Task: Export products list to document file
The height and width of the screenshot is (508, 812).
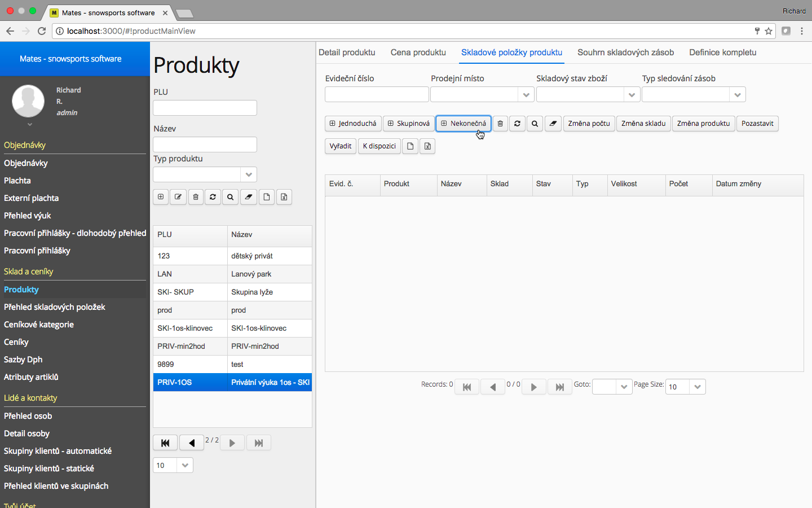Action: tap(267, 197)
